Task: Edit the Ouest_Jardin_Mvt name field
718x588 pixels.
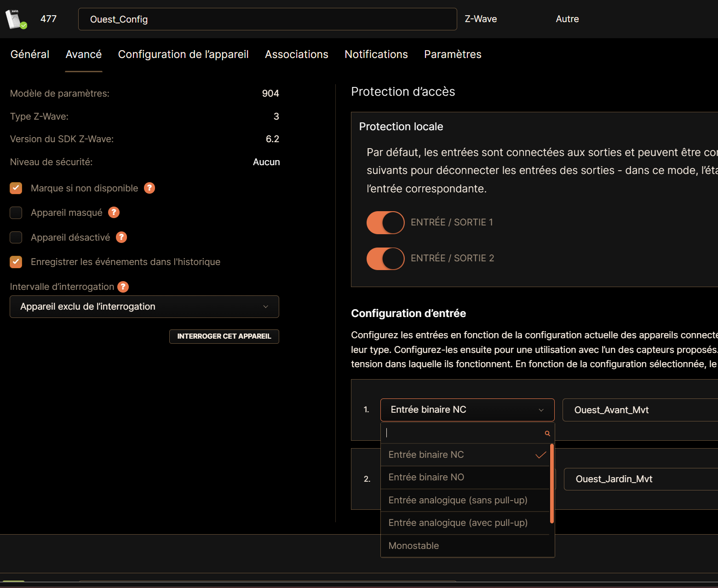Action: click(641, 479)
